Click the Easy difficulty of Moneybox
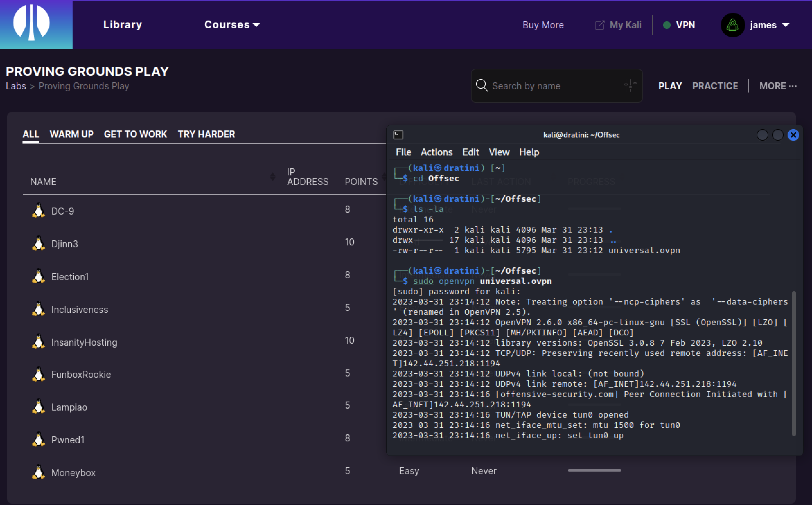The width and height of the screenshot is (812, 505). (409, 471)
